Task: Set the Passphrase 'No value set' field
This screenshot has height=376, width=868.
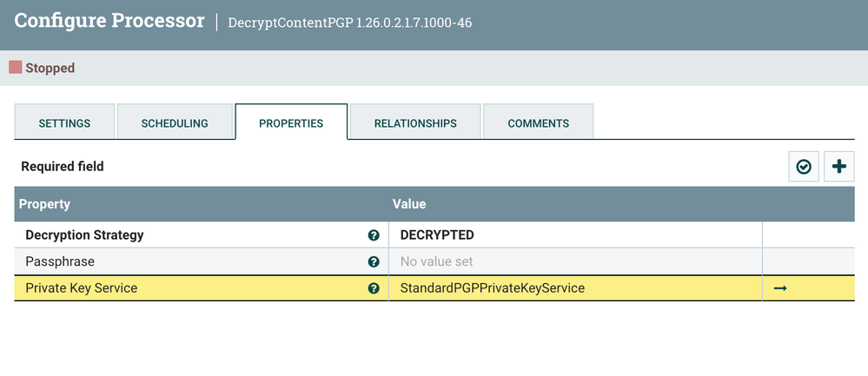Action: 576,261
